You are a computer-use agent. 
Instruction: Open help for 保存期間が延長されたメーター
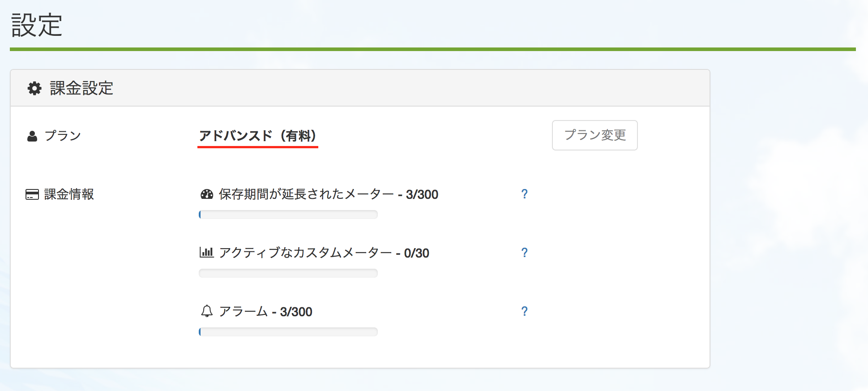[x=524, y=194]
